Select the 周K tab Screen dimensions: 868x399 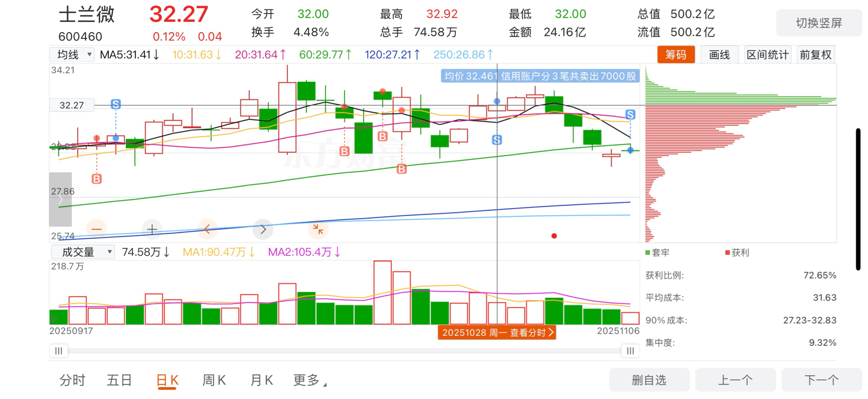click(214, 380)
